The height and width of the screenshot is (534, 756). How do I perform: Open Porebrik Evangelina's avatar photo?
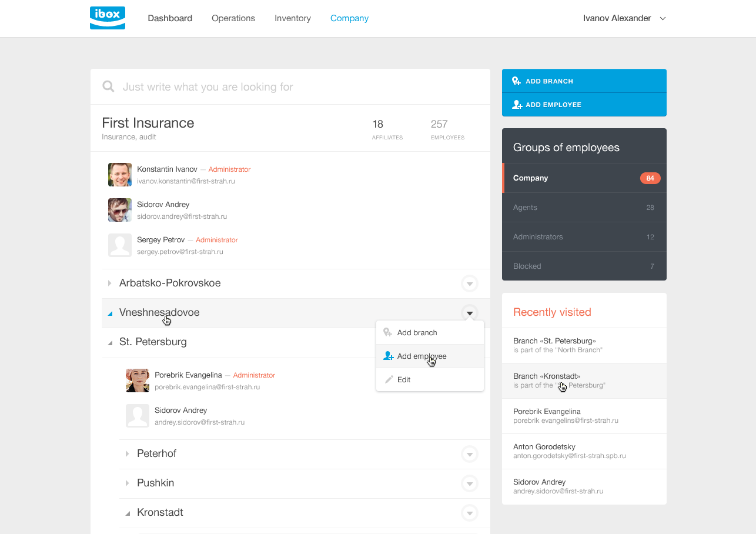(x=138, y=381)
